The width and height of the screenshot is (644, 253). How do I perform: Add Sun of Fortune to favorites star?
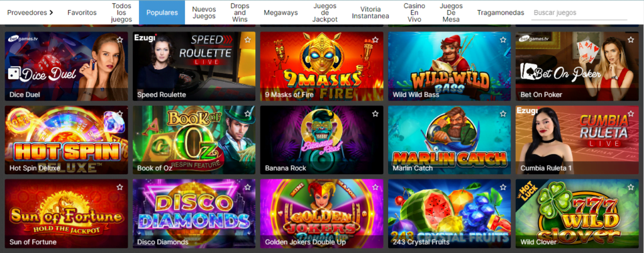[119, 187]
